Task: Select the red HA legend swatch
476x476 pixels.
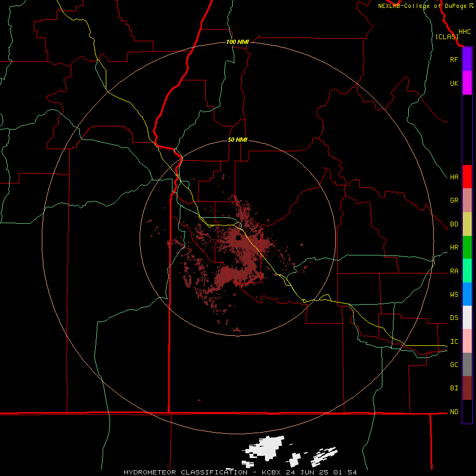Action: pos(467,177)
